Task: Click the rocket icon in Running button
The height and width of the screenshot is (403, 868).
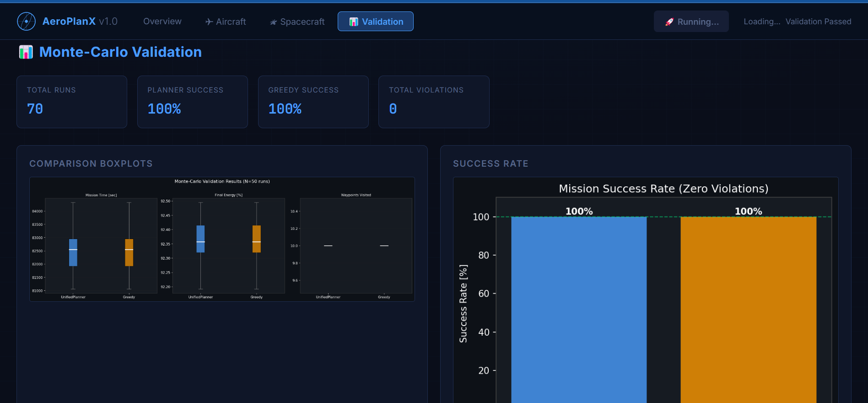Action: point(669,22)
